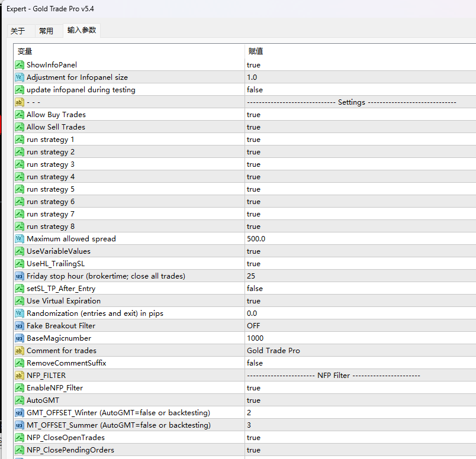Select the Settings separator value
The image size is (476, 459).
352,102
